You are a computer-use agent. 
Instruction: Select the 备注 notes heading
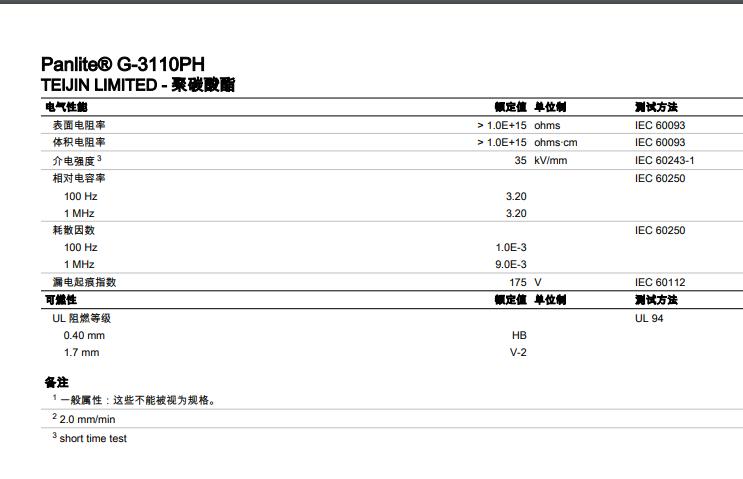coord(56,382)
